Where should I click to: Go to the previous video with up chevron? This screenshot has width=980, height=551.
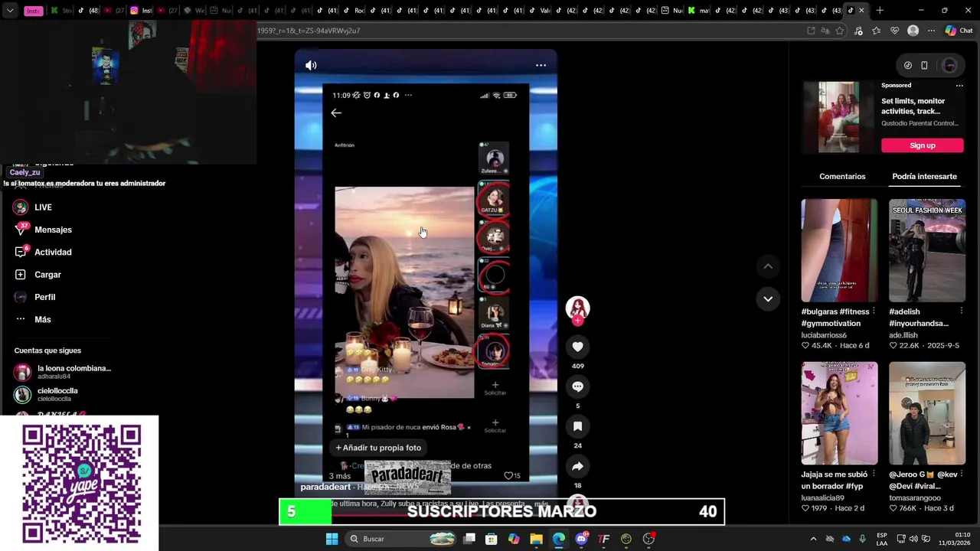coord(768,266)
